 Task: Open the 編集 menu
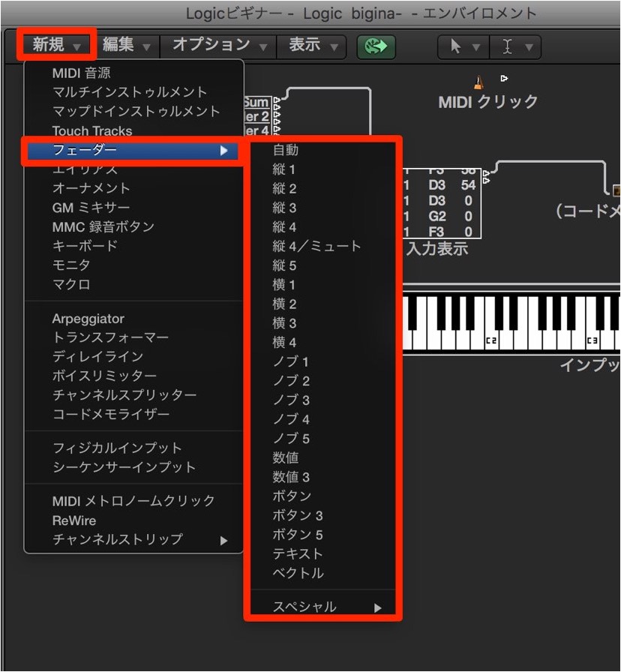(x=127, y=46)
